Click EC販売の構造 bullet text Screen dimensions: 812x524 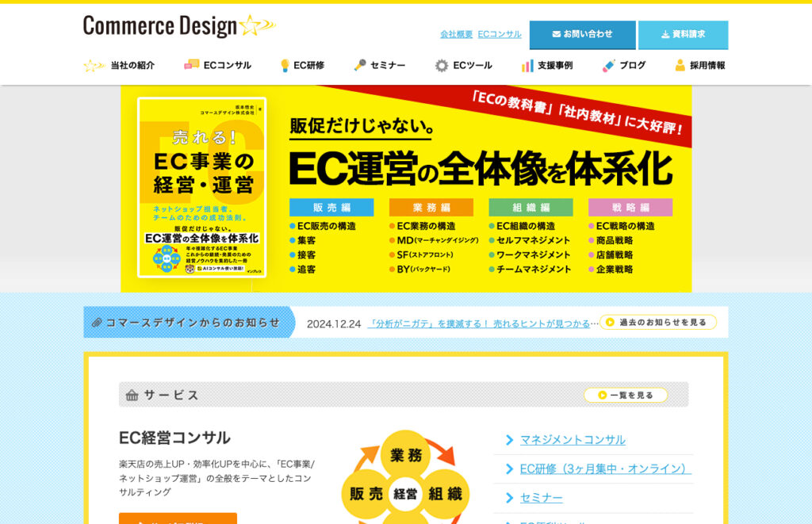tap(327, 226)
